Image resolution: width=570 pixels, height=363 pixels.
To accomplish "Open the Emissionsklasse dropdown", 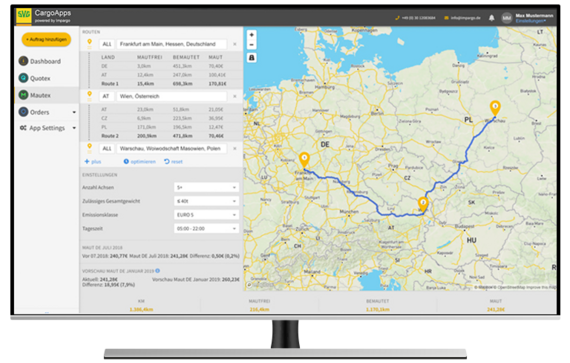I will click(x=206, y=215).
